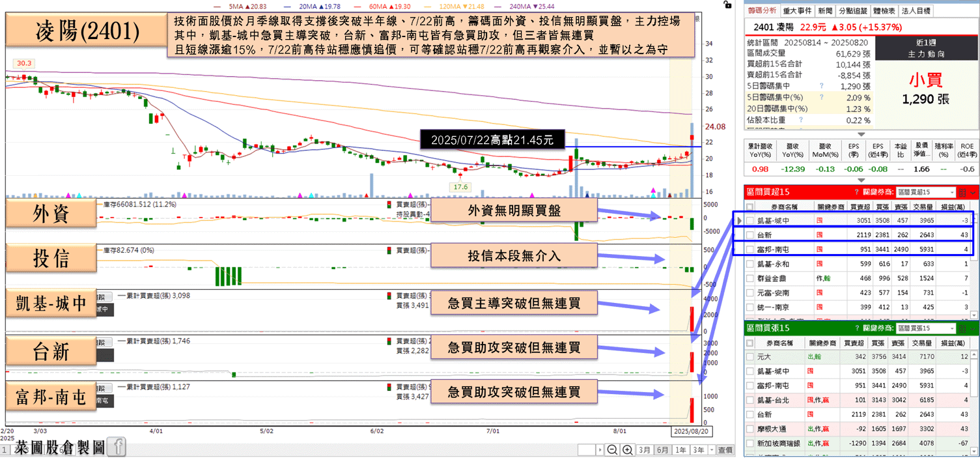Open the 籌碼分析 tab
980x469 pixels.
762,10
